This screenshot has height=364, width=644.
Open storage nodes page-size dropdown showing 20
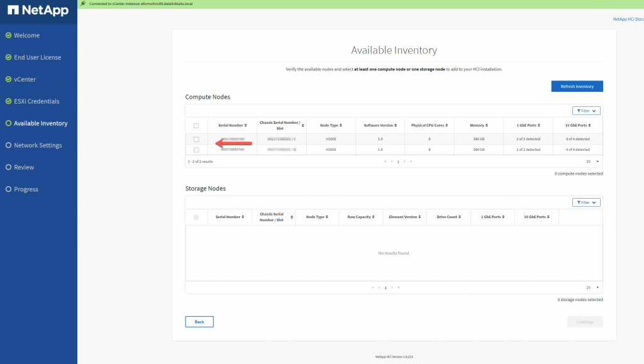pos(592,287)
